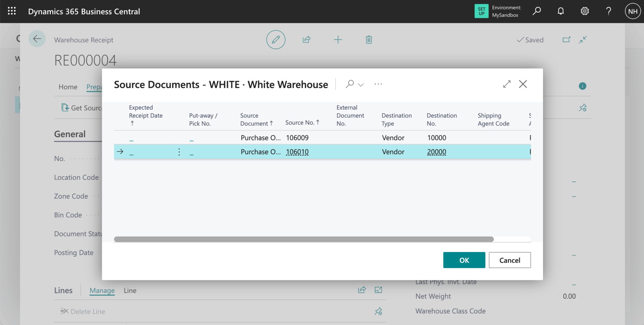This screenshot has width=644, height=325.
Task: Click the Shipping Agent Code column header
Action: [493, 119]
